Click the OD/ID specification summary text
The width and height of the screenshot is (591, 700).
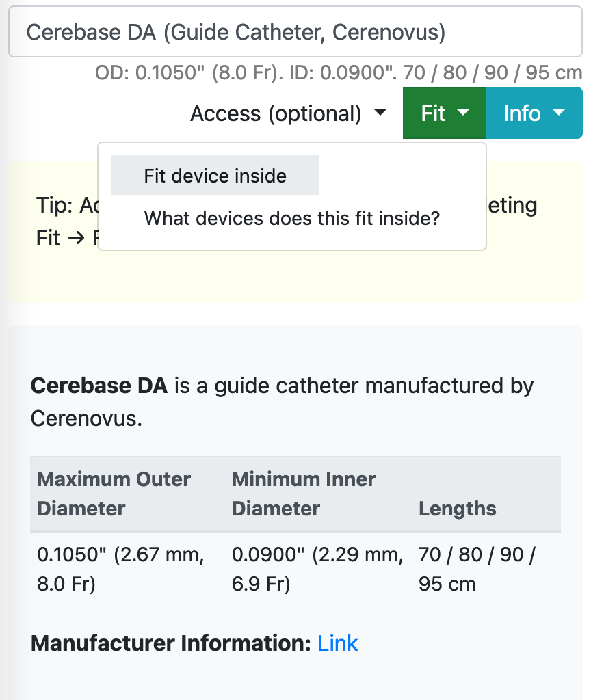point(338,72)
